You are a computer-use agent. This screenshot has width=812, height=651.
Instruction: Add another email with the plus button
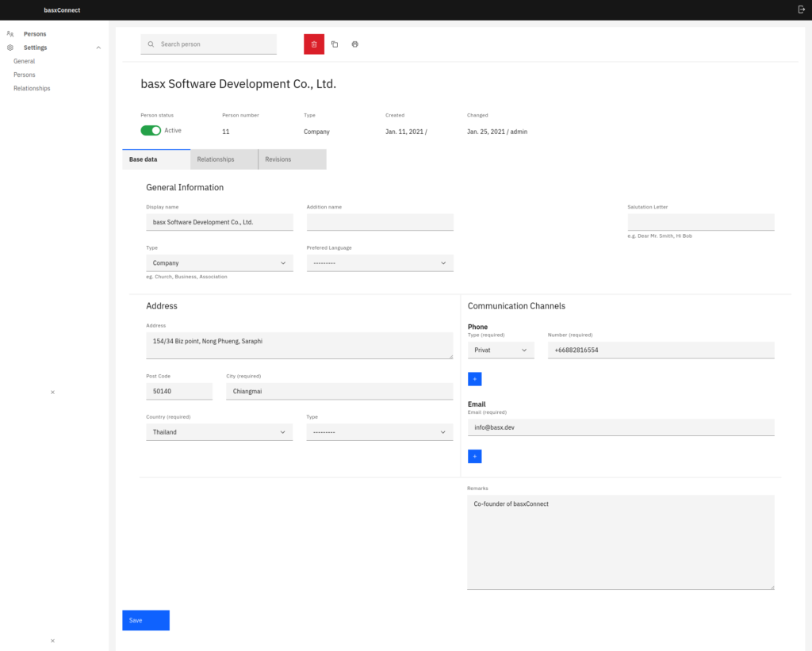(475, 456)
